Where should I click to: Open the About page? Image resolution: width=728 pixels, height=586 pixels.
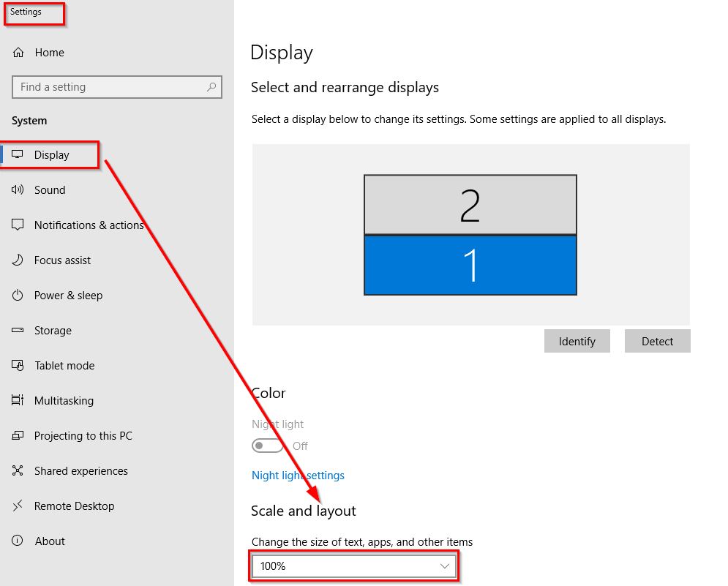pos(50,541)
